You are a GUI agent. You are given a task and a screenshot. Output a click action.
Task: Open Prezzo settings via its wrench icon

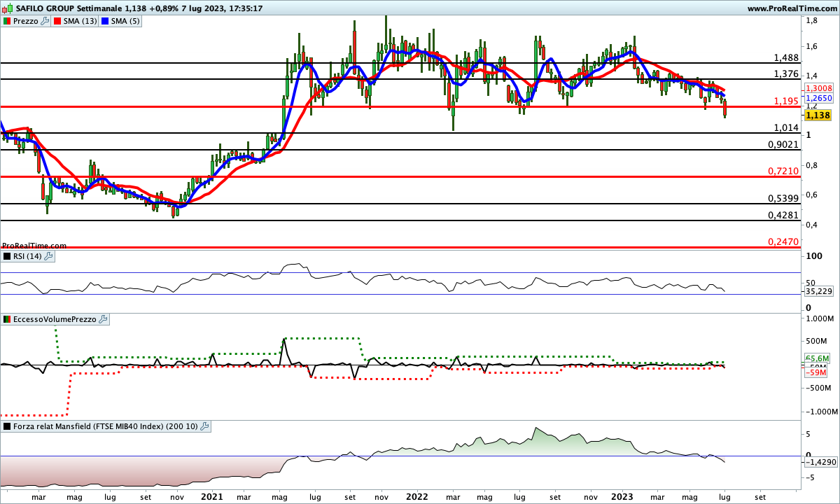pyautogui.click(x=45, y=21)
